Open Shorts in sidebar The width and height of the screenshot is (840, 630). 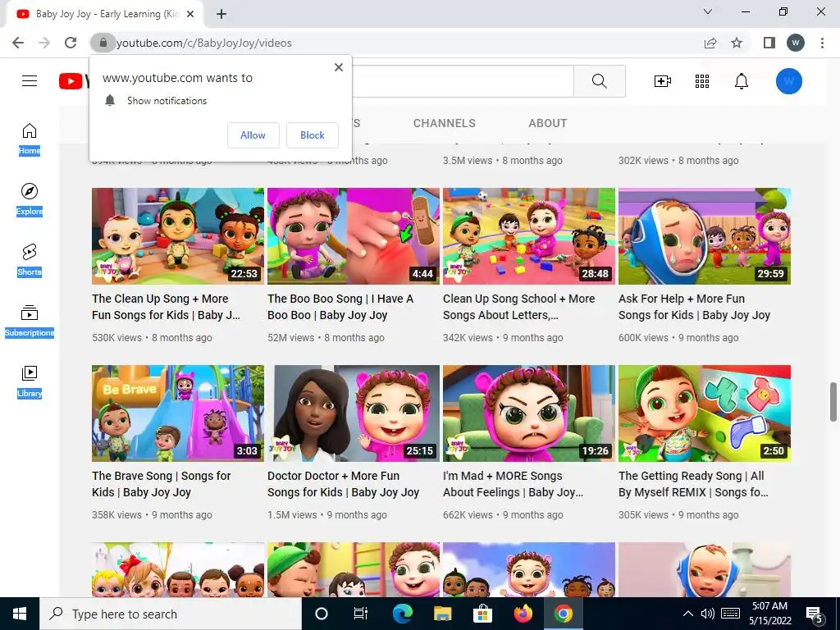click(x=30, y=260)
